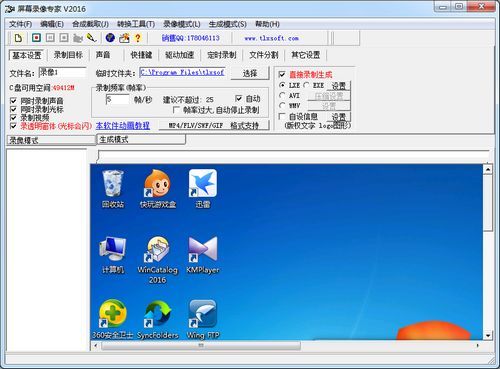Switch to the 定时录制 tab
The image size is (500, 369).
pyautogui.click(x=222, y=55)
